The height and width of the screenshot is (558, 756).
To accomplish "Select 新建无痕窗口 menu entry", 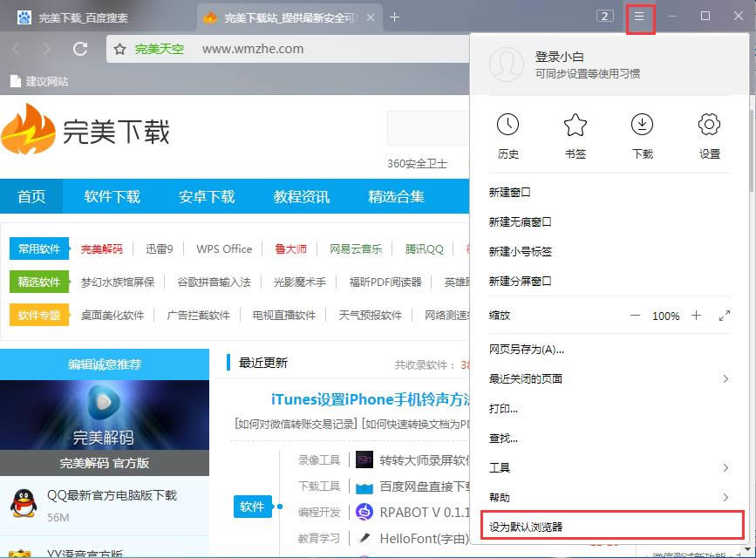I will 521,222.
